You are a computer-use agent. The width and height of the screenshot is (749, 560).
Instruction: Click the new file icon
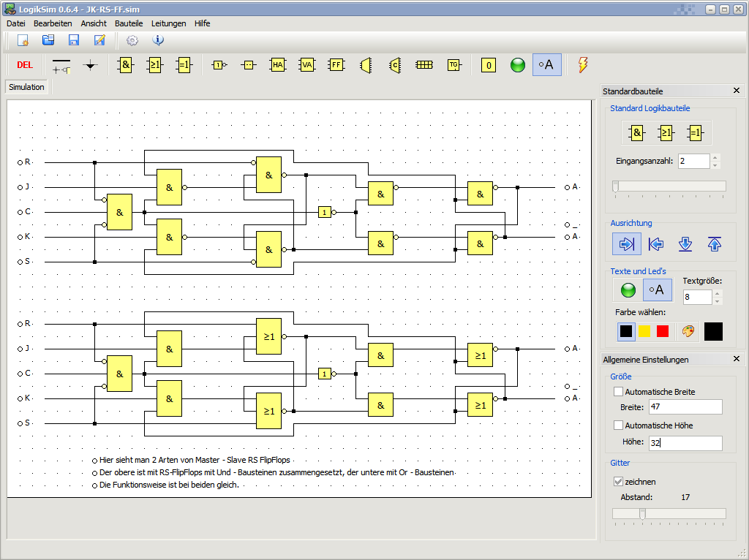coord(23,41)
